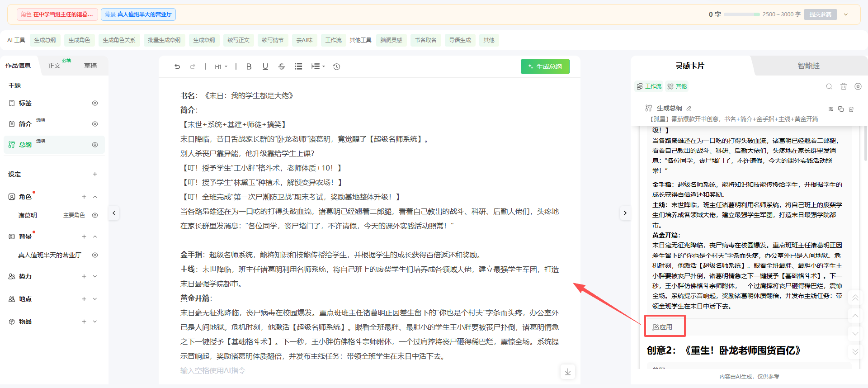Collapse the 角色 section
Screen dimensions: 868x388
coord(95,197)
